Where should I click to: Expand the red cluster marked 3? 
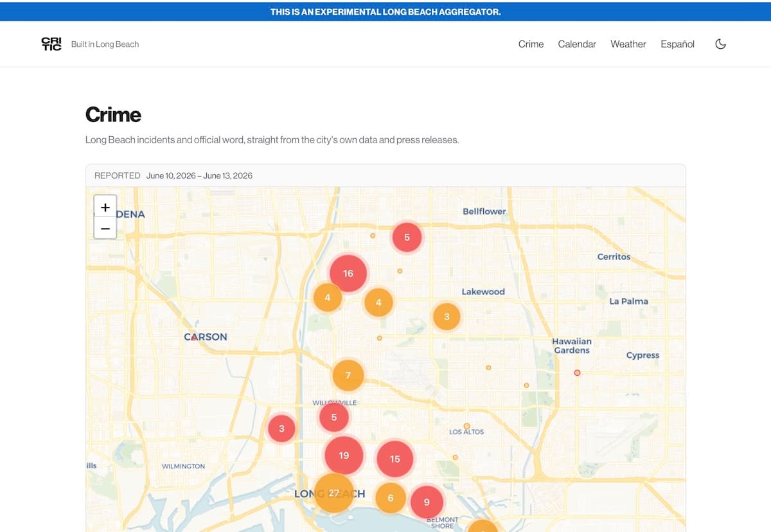click(281, 428)
